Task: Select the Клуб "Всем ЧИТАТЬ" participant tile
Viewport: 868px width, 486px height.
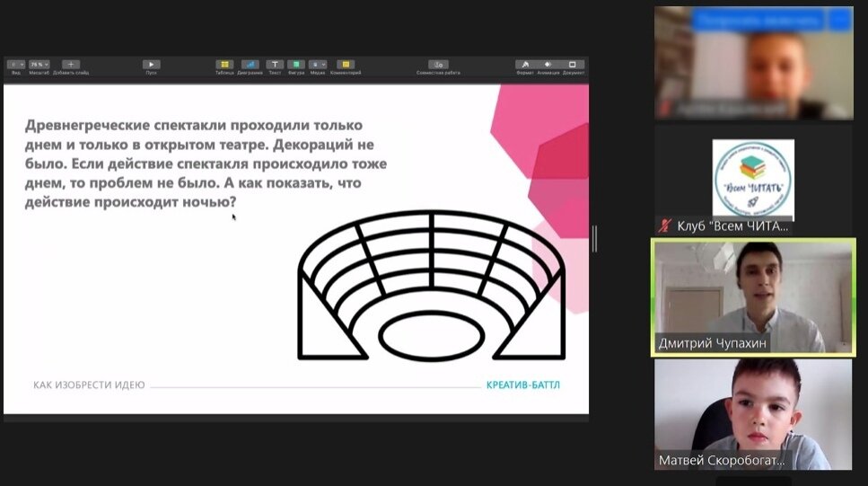Action: coord(753,180)
